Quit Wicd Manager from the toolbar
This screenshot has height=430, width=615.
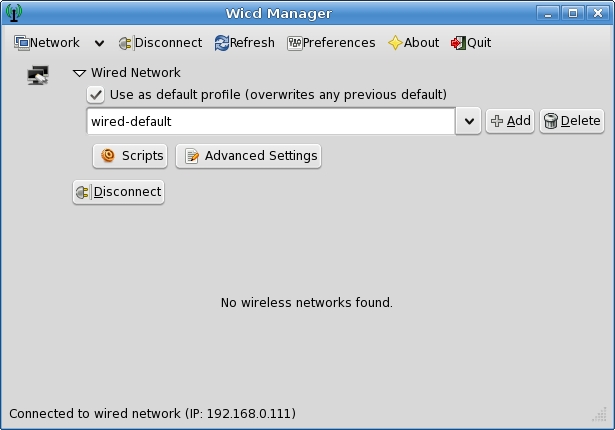click(471, 43)
